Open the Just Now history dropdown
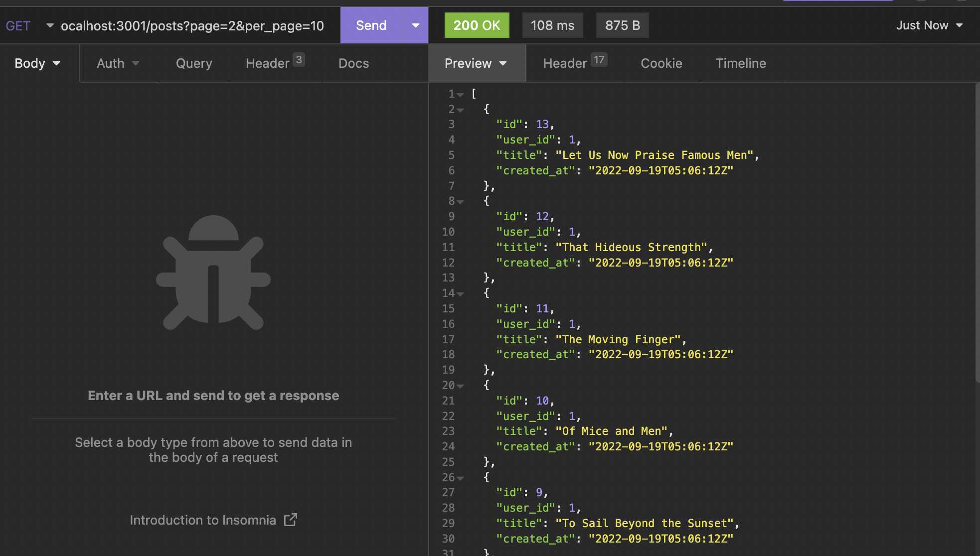 [929, 25]
